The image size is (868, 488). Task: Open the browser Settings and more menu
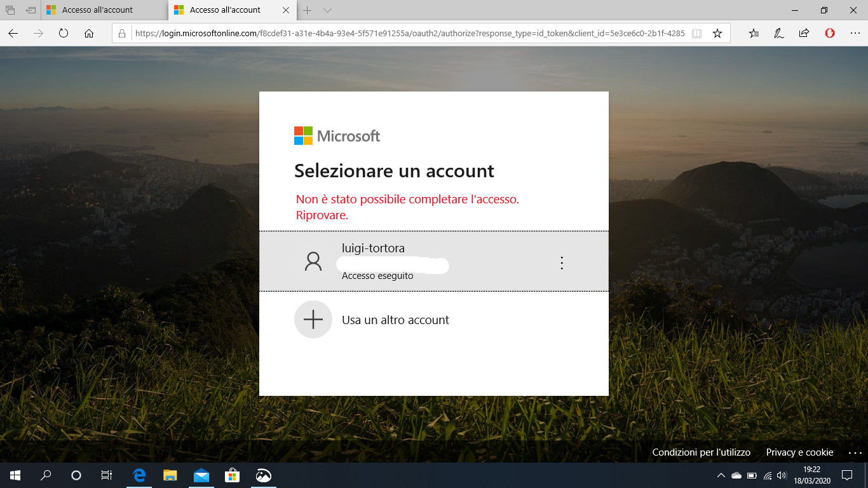pyautogui.click(x=855, y=33)
